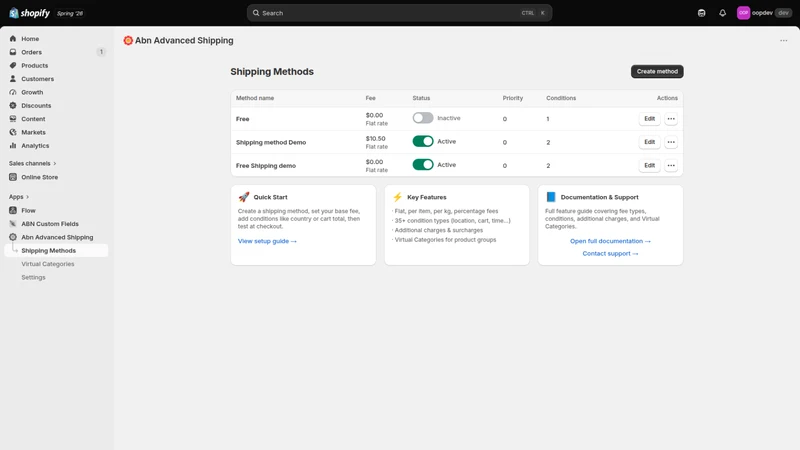Click the Conditions column header

(x=561, y=98)
